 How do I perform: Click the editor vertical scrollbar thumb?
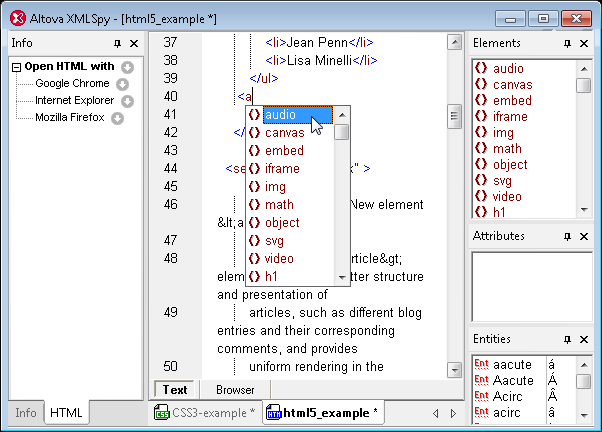[x=455, y=116]
